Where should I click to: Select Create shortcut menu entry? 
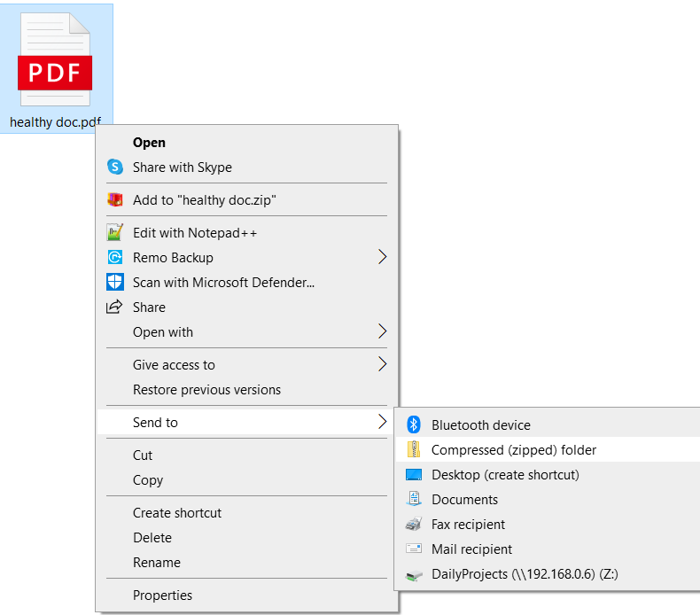[x=177, y=513]
